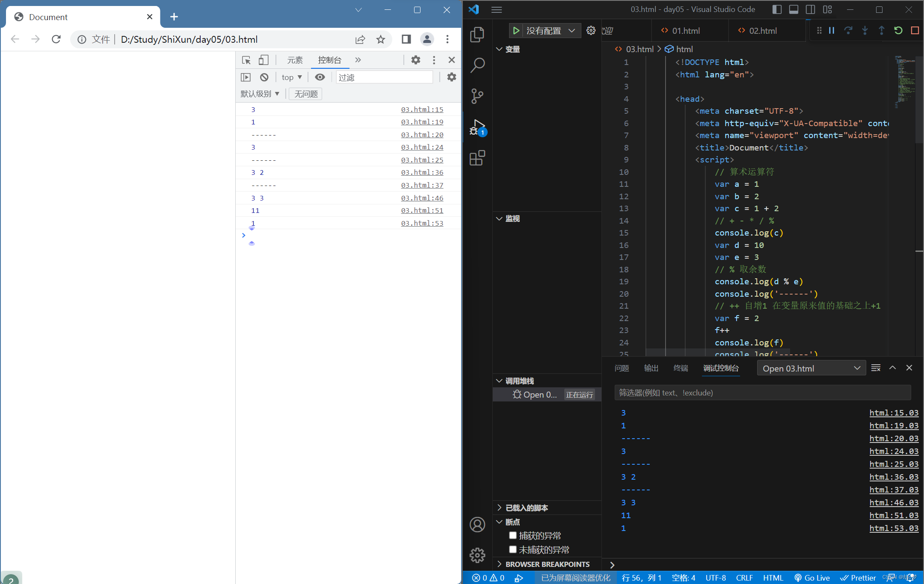Toggle live expression eye icon in console
Viewport: 924px width, 584px height.
click(x=320, y=77)
